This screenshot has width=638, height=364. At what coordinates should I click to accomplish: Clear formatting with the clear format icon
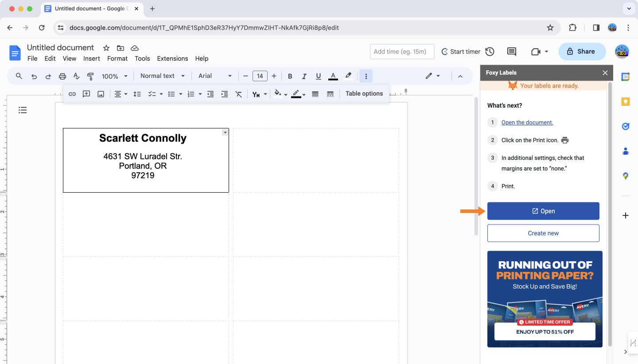coord(239,93)
